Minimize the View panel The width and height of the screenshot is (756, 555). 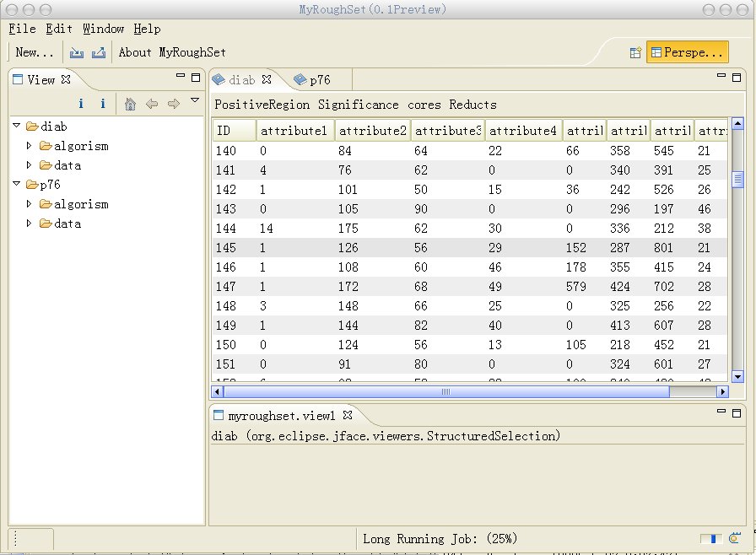[181, 76]
